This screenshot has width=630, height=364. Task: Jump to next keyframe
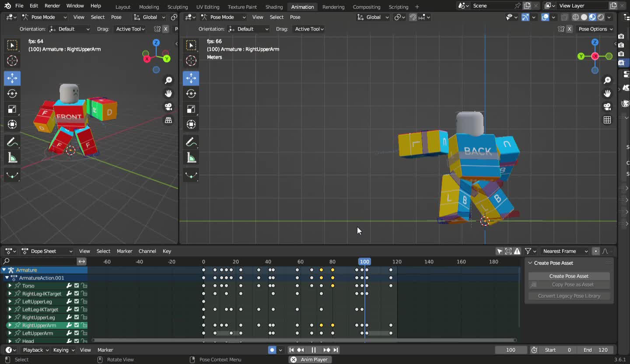click(327, 350)
